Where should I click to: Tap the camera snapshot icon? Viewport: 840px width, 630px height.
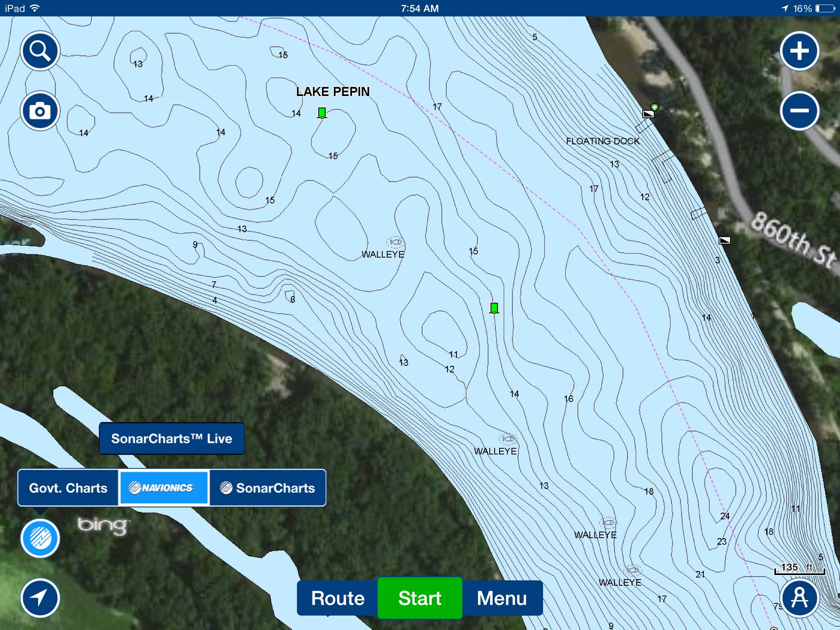click(x=40, y=111)
